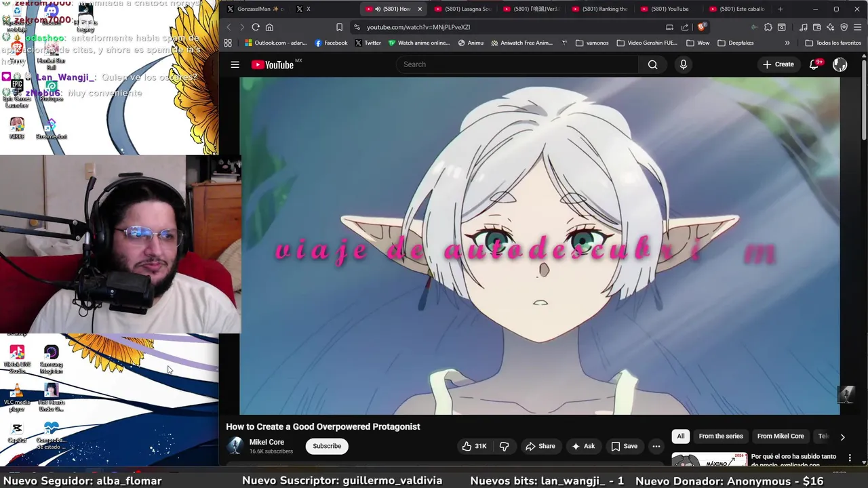This screenshot has width=868, height=488.
Task: Open the Mikel Core channel avatar
Action: [235, 445]
